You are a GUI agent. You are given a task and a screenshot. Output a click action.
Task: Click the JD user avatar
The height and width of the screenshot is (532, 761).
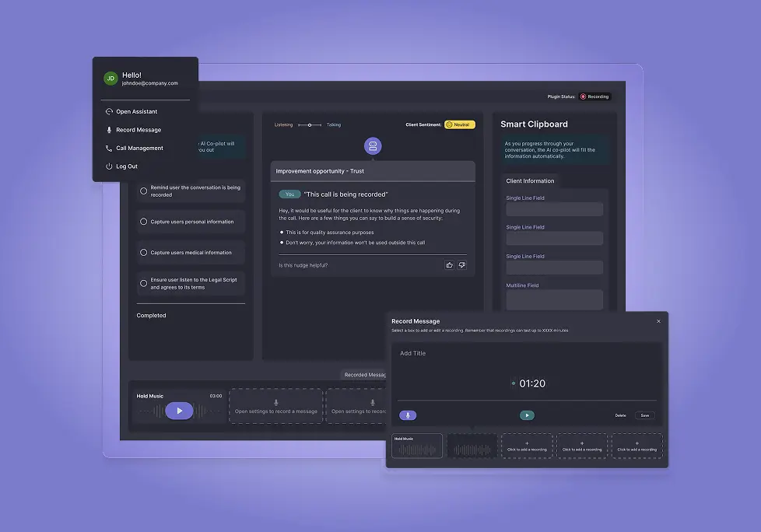(110, 79)
